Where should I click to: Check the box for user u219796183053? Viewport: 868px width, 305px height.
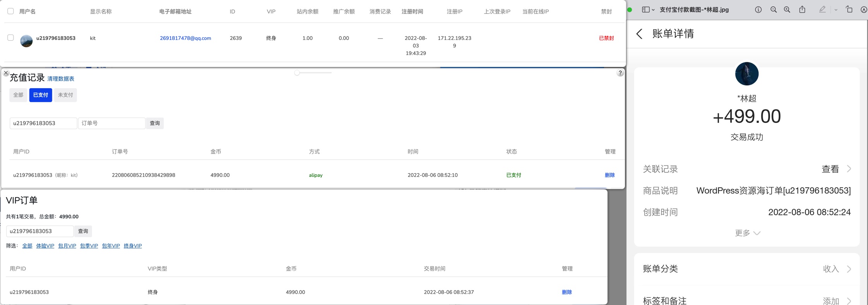click(x=10, y=37)
